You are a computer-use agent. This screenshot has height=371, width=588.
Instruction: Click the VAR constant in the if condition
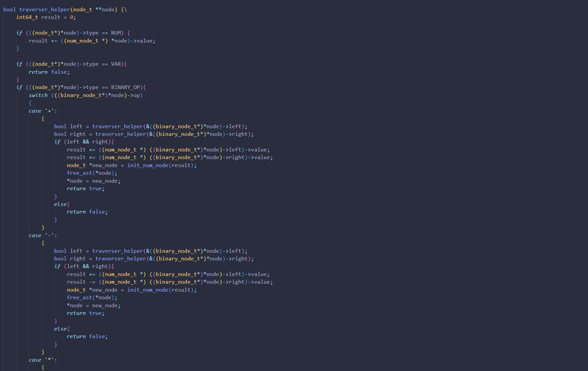[x=116, y=64]
